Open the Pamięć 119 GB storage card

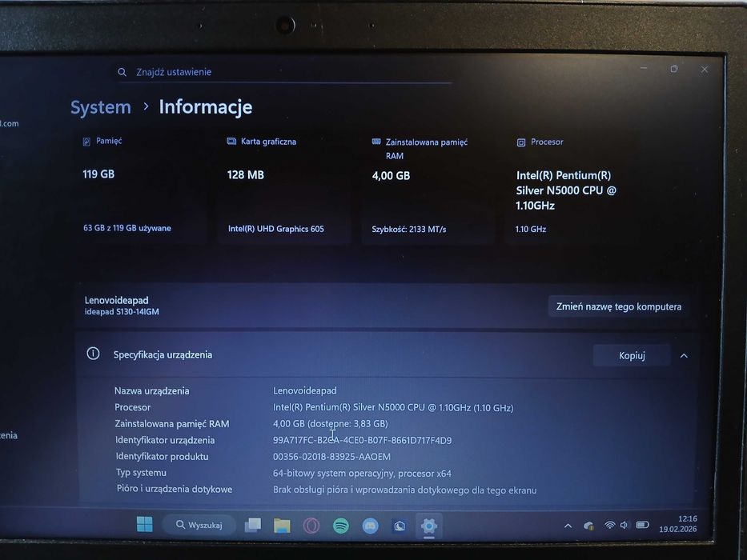[x=141, y=188]
